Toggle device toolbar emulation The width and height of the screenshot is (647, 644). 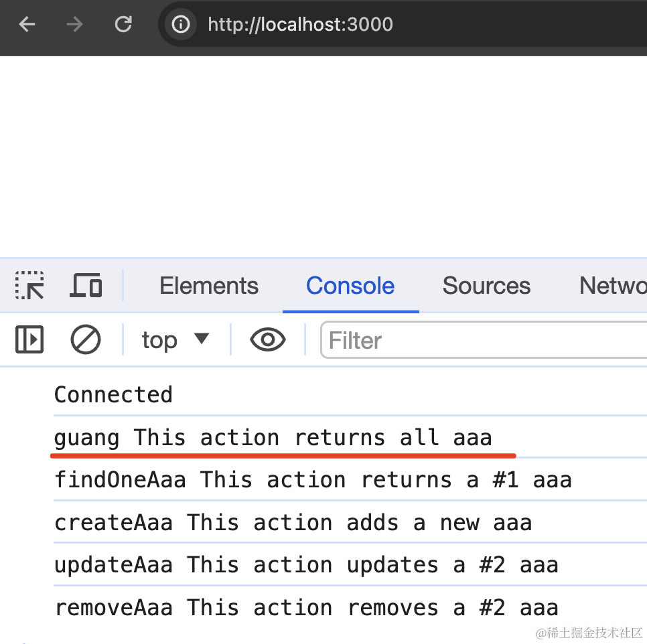coord(86,286)
